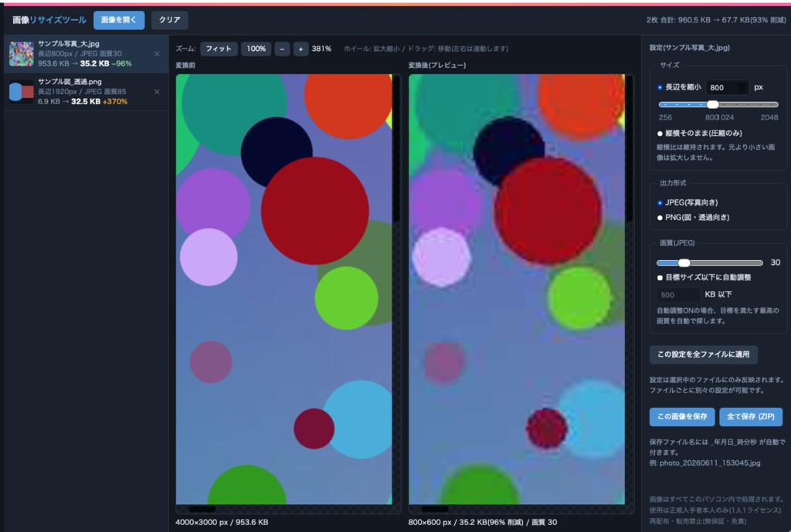Select the サンプル写真_大.jpg thumbnail

click(x=21, y=53)
